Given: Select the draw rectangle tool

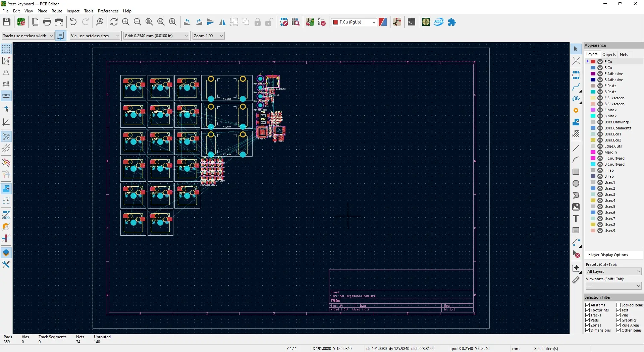Looking at the screenshot, I should pyautogui.click(x=576, y=172).
